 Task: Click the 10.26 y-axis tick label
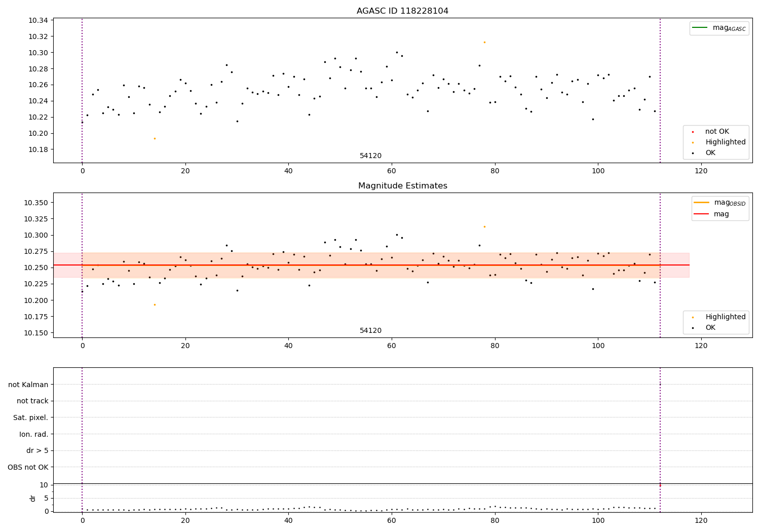pos(38,85)
